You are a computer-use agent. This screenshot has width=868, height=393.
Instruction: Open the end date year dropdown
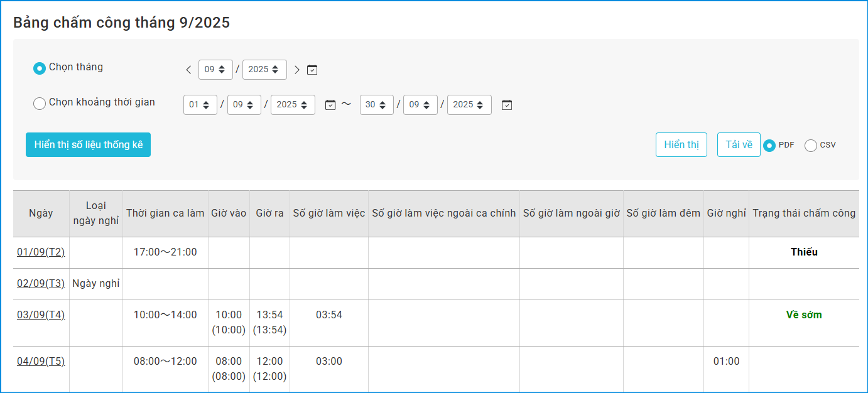click(469, 105)
